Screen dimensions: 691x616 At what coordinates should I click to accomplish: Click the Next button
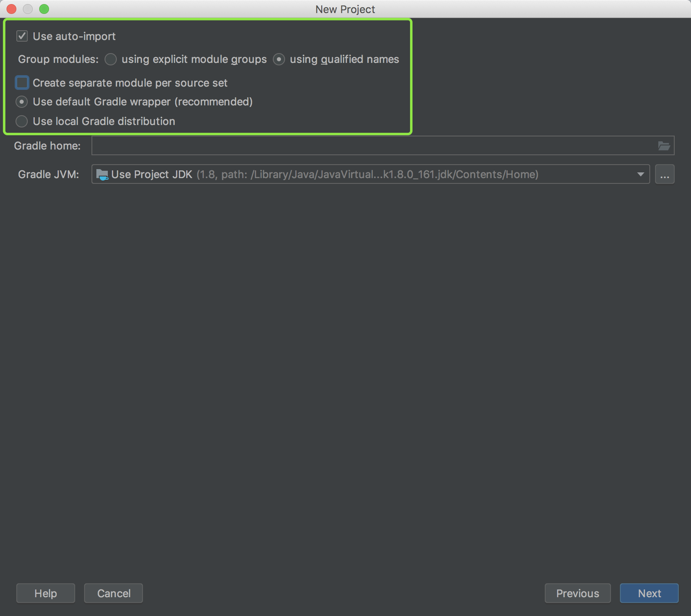(649, 593)
